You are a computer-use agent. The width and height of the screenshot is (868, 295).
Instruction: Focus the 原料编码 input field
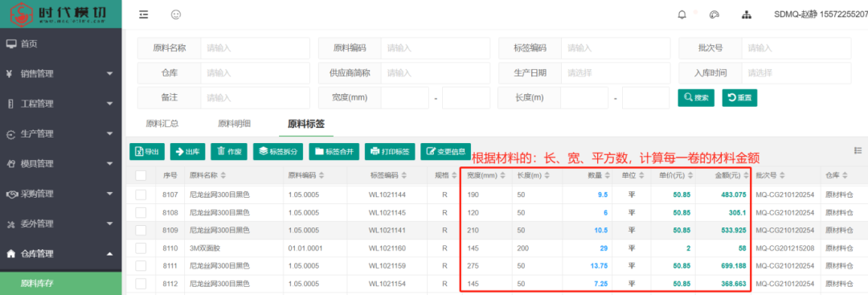click(x=436, y=48)
